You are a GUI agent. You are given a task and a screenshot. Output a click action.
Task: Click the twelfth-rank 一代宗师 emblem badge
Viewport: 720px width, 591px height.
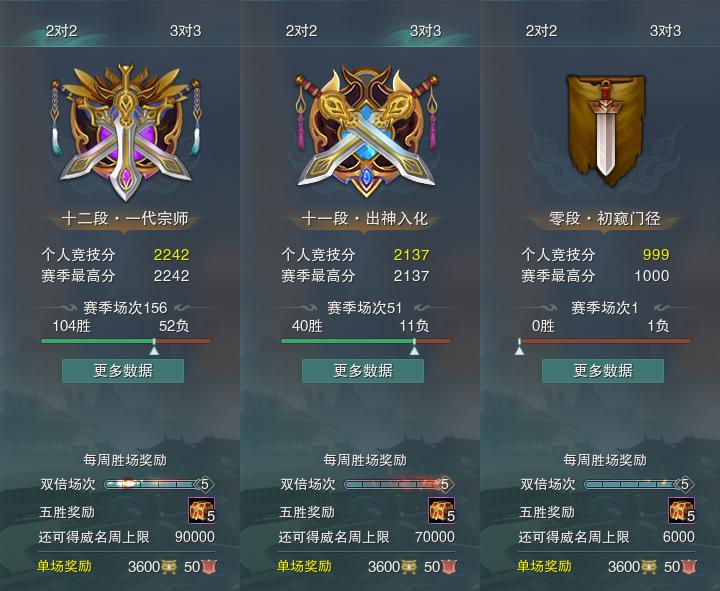coord(125,132)
